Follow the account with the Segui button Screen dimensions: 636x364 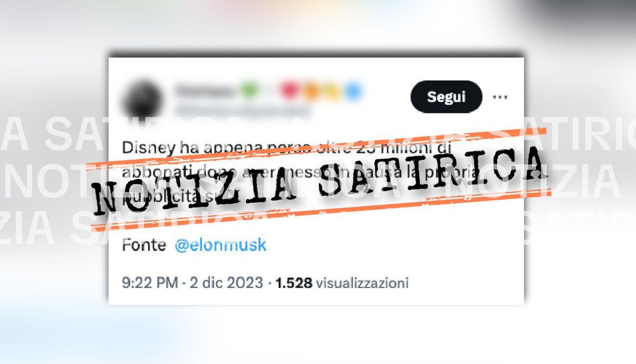click(x=446, y=97)
